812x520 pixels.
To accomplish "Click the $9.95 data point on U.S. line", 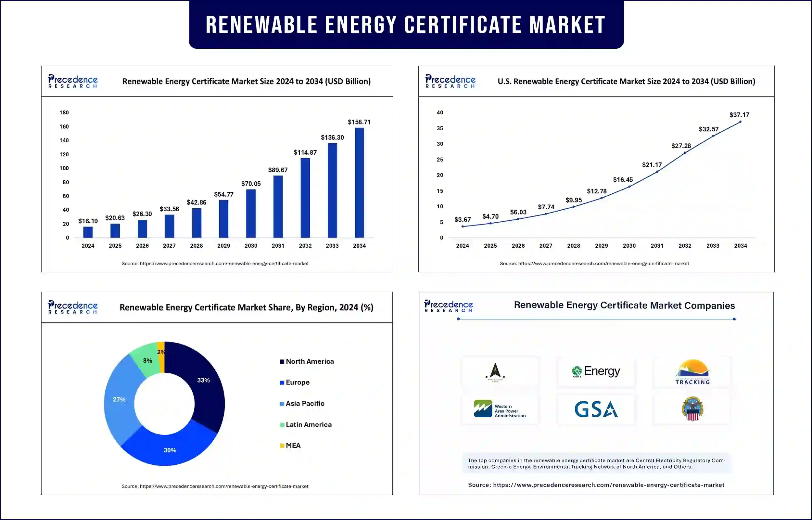I will pos(574,207).
